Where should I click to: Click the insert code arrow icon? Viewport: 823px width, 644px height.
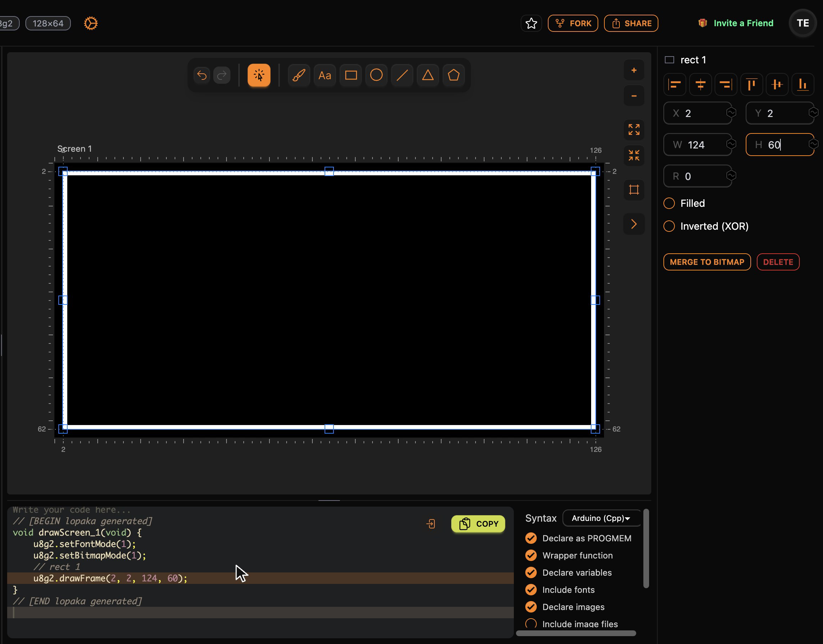tap(431, 524)
